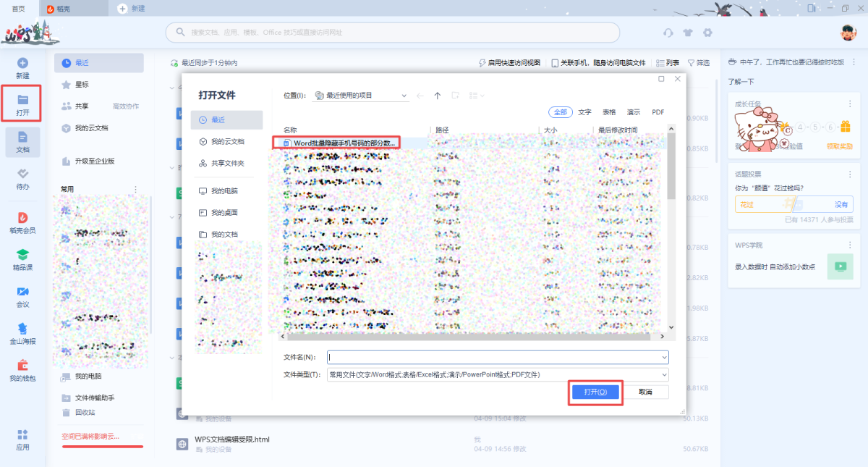Expand the 文件类型 file type dropdown
Screen dimensions: 868x467
664,374
